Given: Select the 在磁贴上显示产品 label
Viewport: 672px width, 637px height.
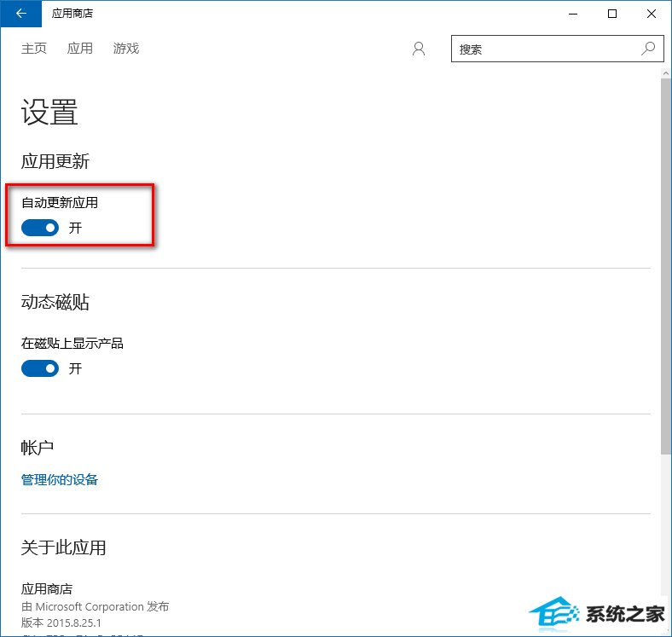Looking at the screenshot, I should click(x=72, y=343).
